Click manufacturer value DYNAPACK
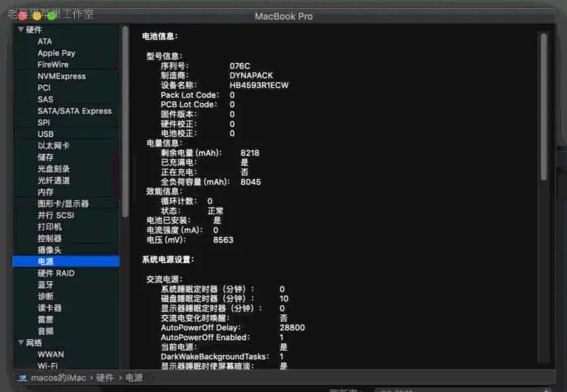567x392 pixels. [x=251, y=76]
